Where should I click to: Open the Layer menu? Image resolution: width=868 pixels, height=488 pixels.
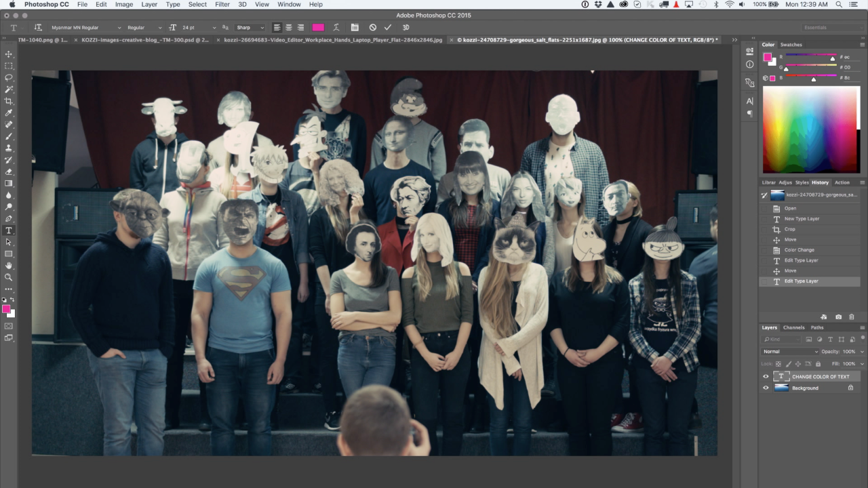click(x=149, y=4)
